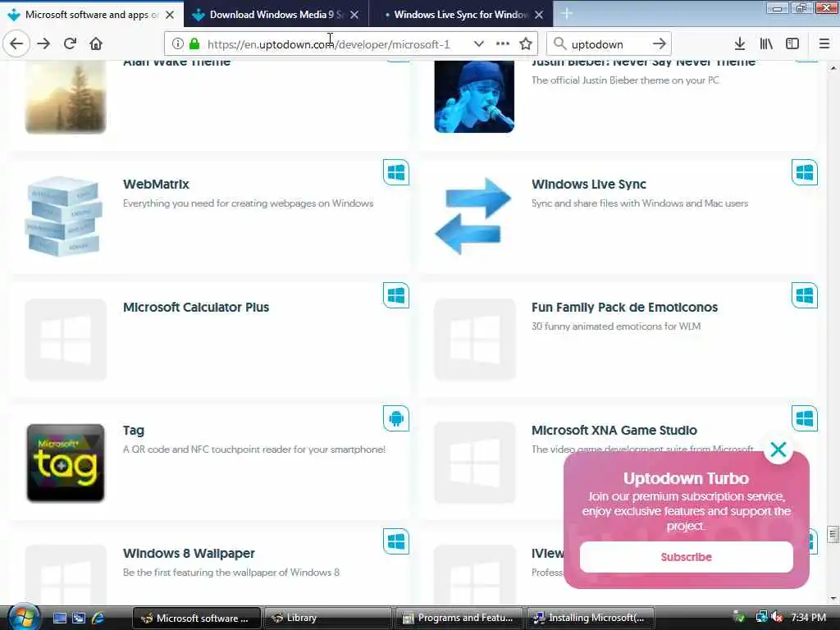
Task: Click the Microsoft Tag app thumbnail
Action: 66,463
